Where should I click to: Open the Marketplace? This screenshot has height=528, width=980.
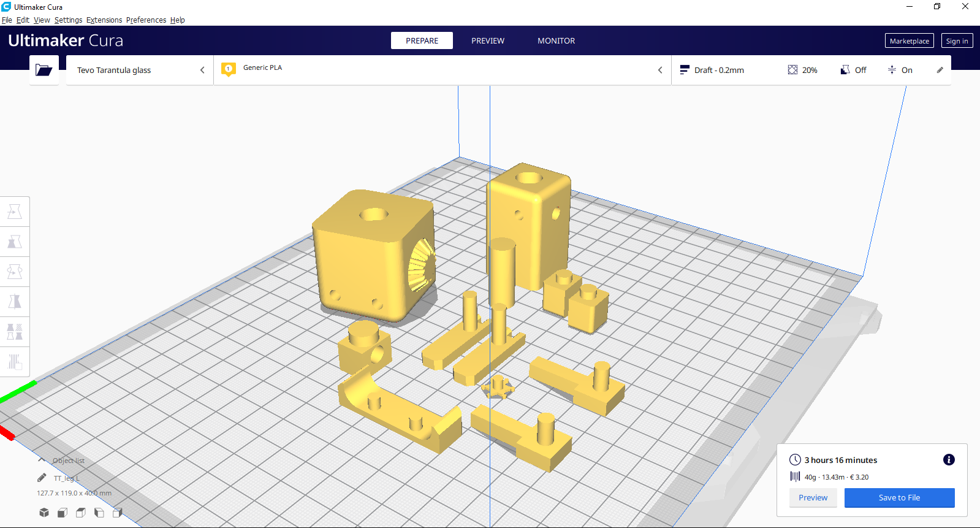pyautogui.click(x=909, y=41)
